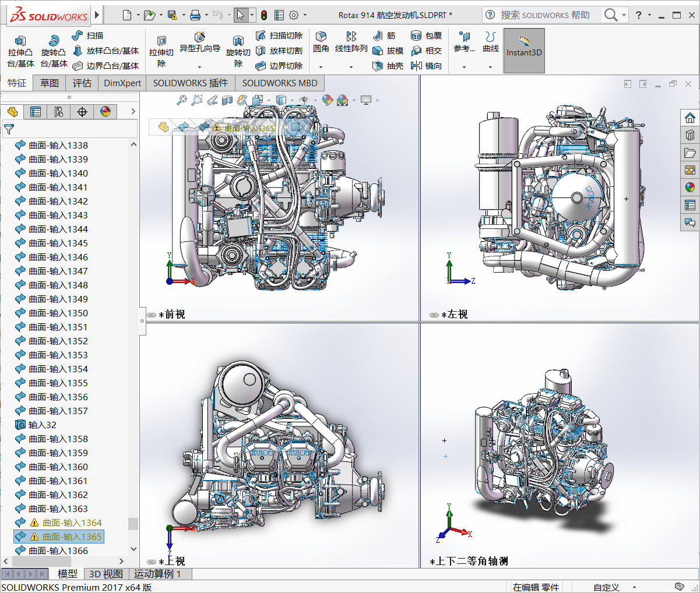This screenshot has width=700, height=593.
Task: Toggle the feature tree filter icon
Action: (x=9, y=129)
